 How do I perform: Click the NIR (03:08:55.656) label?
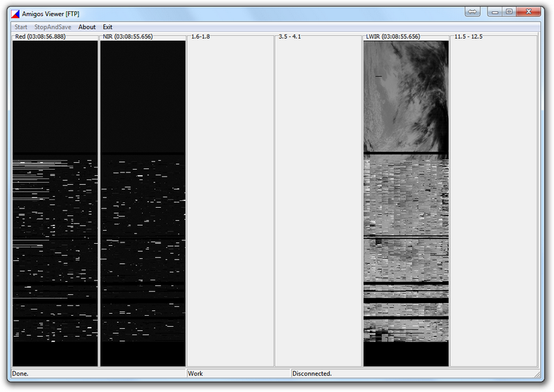(128, 37)
